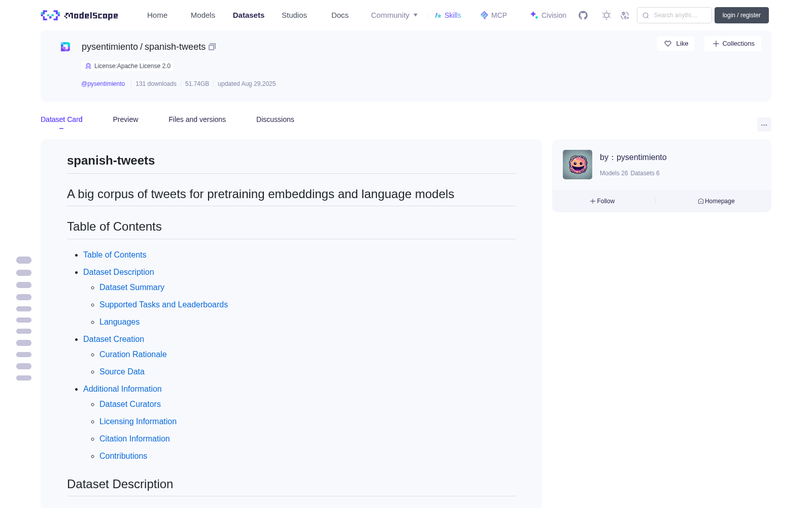812x508 pixels.
Task: Jump to Table of Contents link
Action: [115, 255]
